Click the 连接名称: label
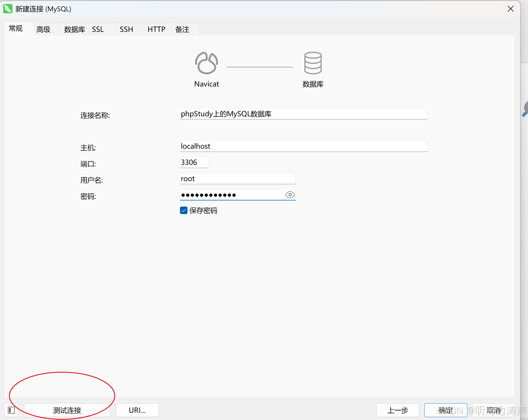The image size is (528, 420). (95, 115)
